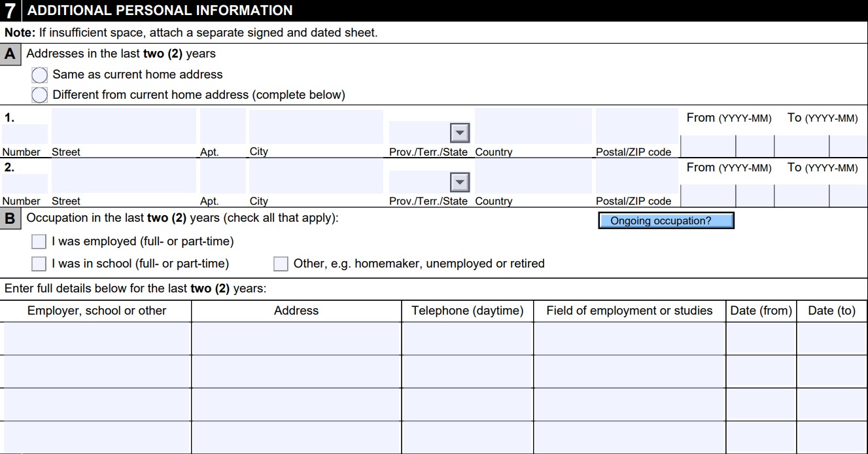
Task: Click fourth row 'Date (from)' cell
Action: tap(761, 437)
